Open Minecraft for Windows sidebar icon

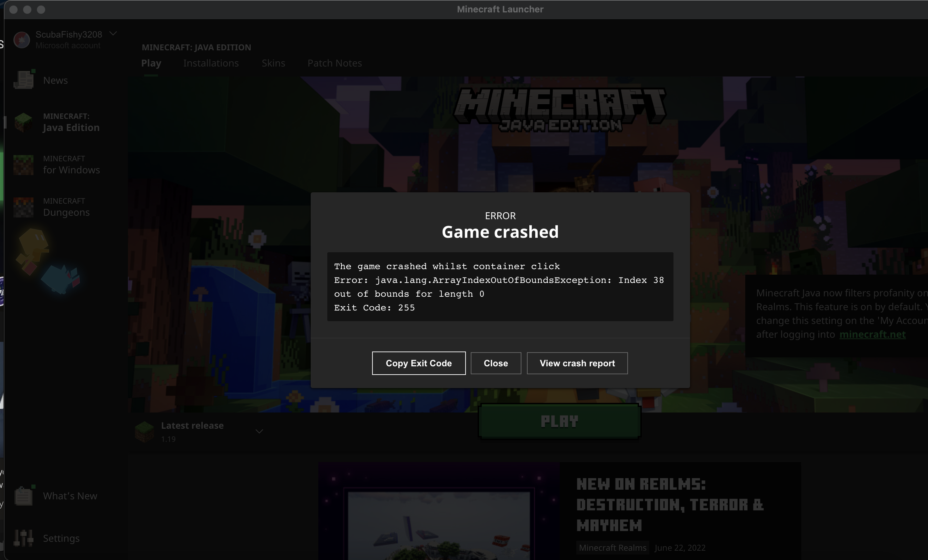click(23, 165)
